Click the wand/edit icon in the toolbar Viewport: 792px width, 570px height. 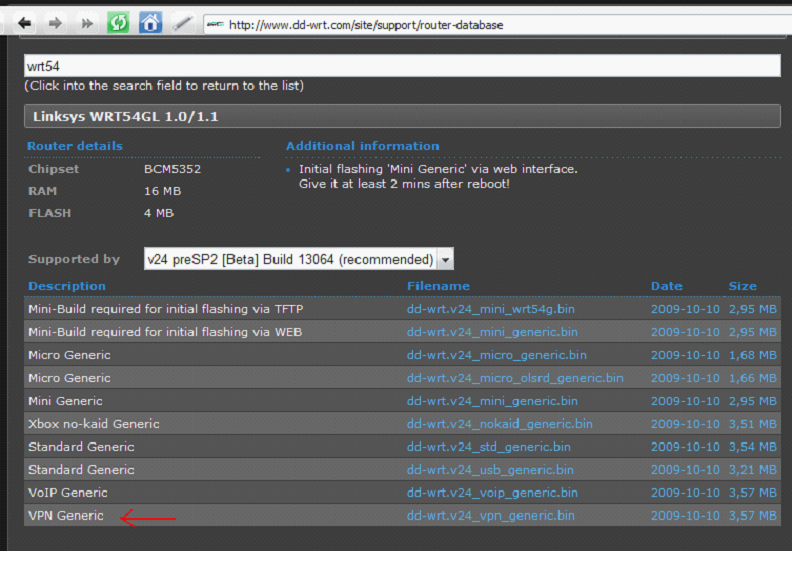182,23
